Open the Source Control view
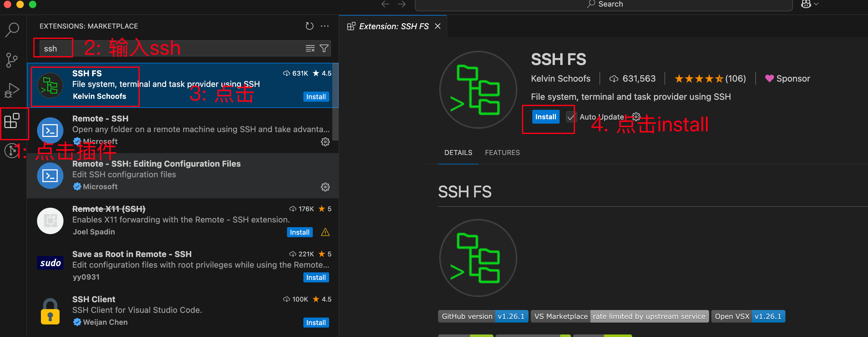Viewport: 868px width, 337px height. tap(13, 60)
